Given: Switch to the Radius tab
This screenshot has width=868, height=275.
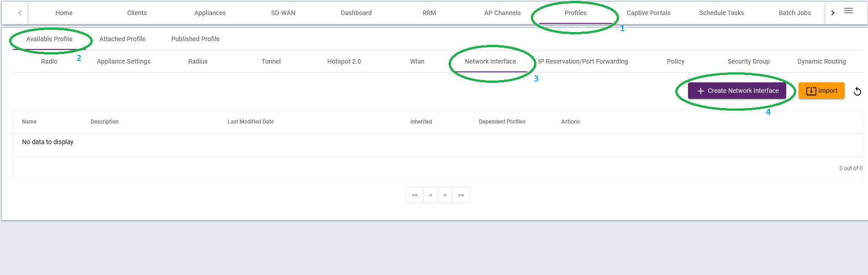Looking at the screenshot, I should [198, 61].
